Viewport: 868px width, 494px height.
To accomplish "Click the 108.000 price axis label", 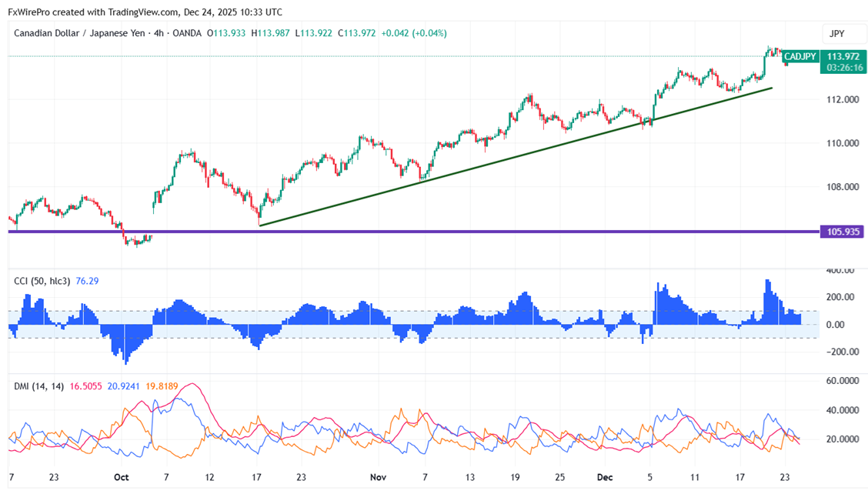I will 843,187.
